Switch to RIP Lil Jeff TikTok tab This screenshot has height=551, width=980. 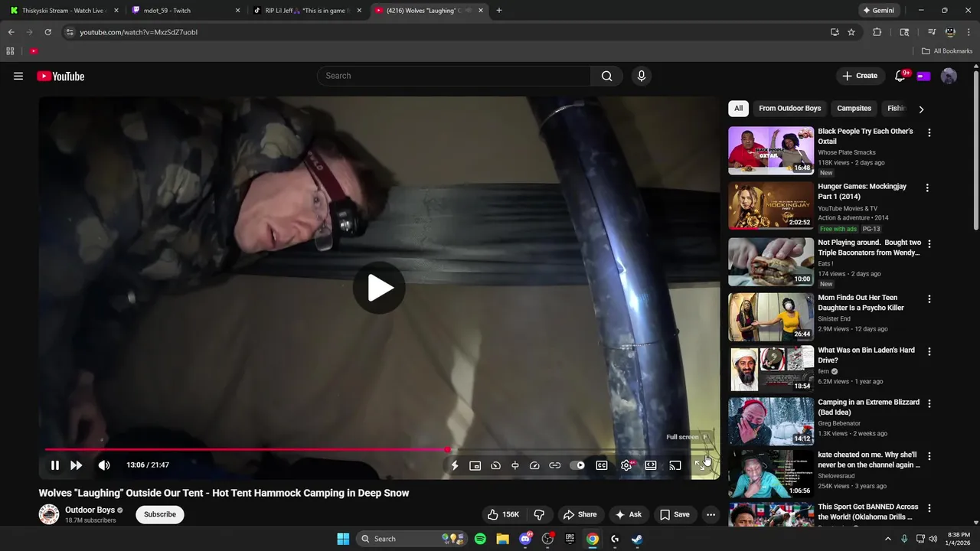point(306,11)
